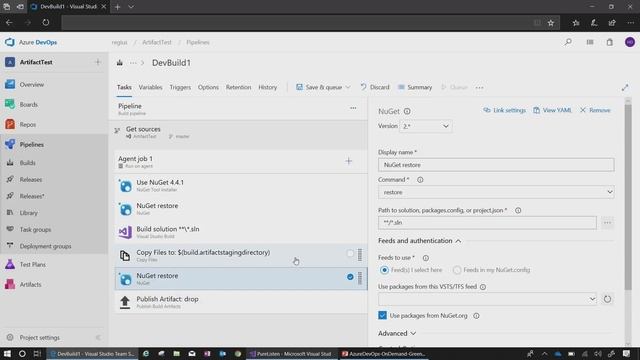
Task: Collapse Feeds and authentication section
Action: 420,241
